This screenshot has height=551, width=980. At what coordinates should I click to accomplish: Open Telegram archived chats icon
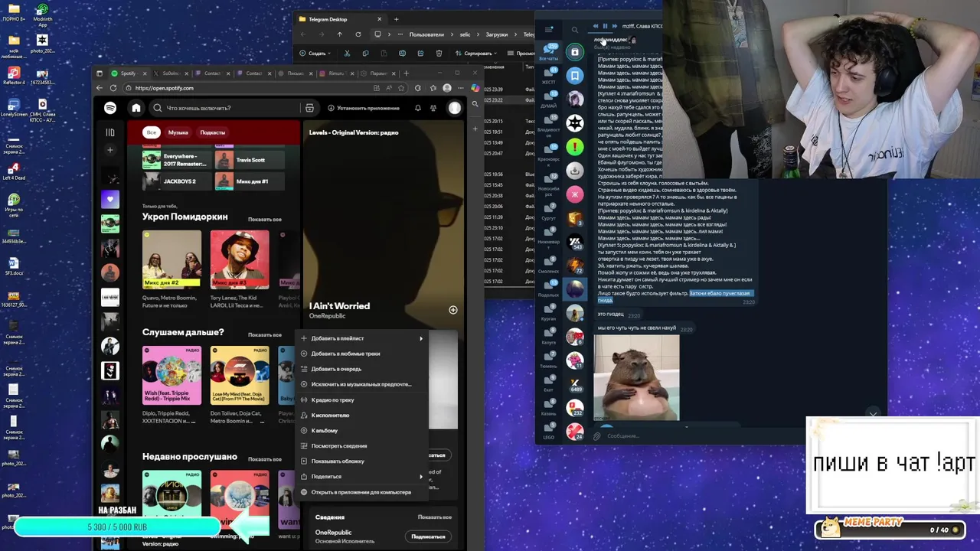point(575,52)
